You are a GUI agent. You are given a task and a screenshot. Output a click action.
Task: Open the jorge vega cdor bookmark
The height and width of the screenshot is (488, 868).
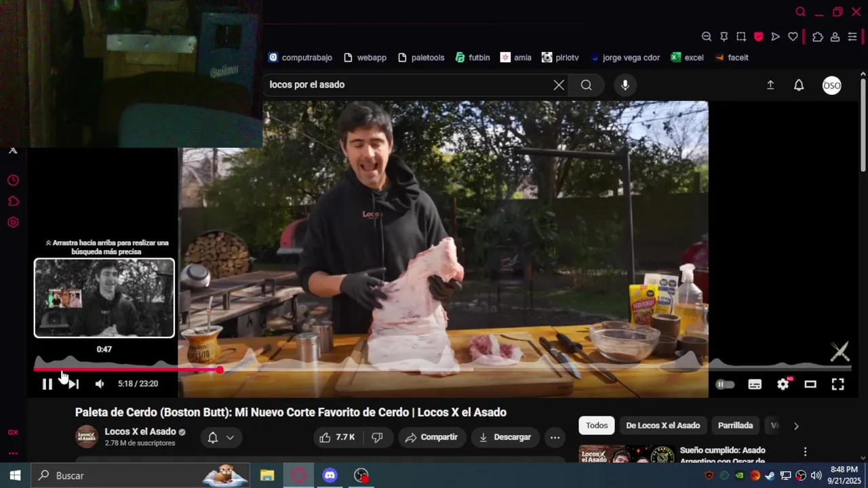pyautogui.click(x=625, y=58)
